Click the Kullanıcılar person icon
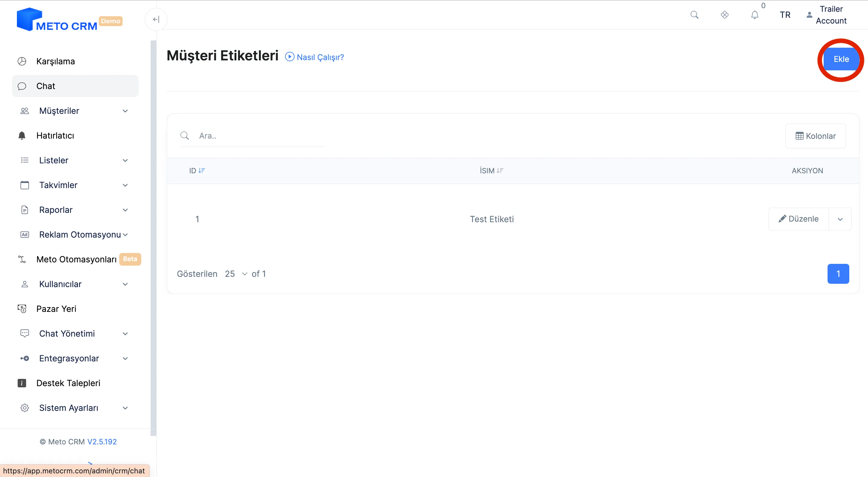Viewport: 868px width, 477px height. [25, 284]
